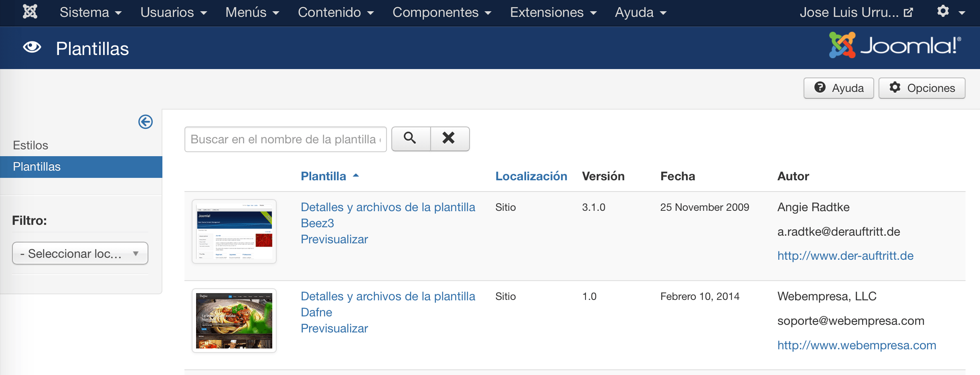Viewport: 980px width, 375px height.
Task: Click a.radtke@derauftritt.de email text
Action: pos(838,232)
